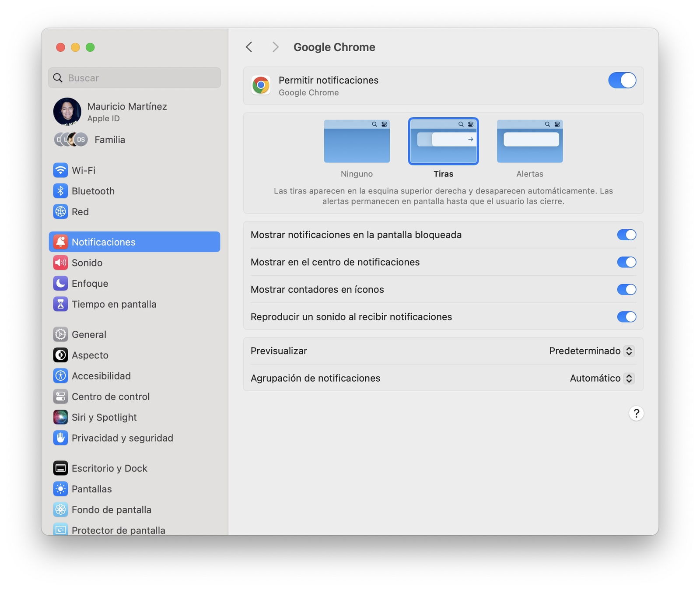The width and height of the screenshot is (700, 590).
Task: Click Mostrar contadores en íconos text
Action: (x=317, y=289)
